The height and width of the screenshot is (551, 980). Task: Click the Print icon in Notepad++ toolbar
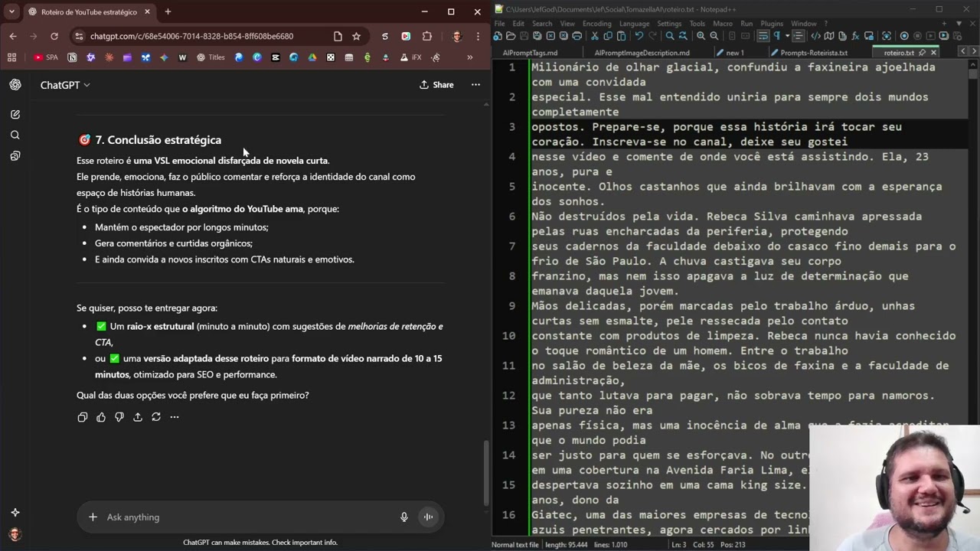pos(577,36)
